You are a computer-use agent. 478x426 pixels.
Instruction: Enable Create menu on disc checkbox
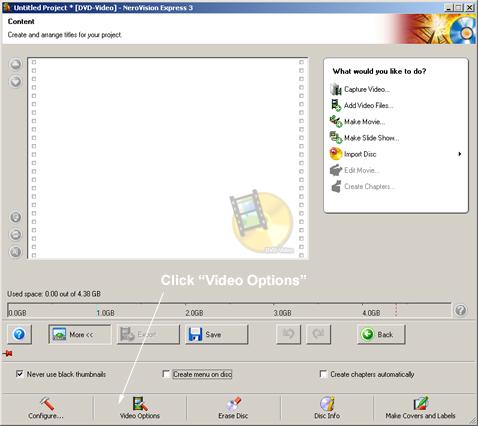point(166,374)
